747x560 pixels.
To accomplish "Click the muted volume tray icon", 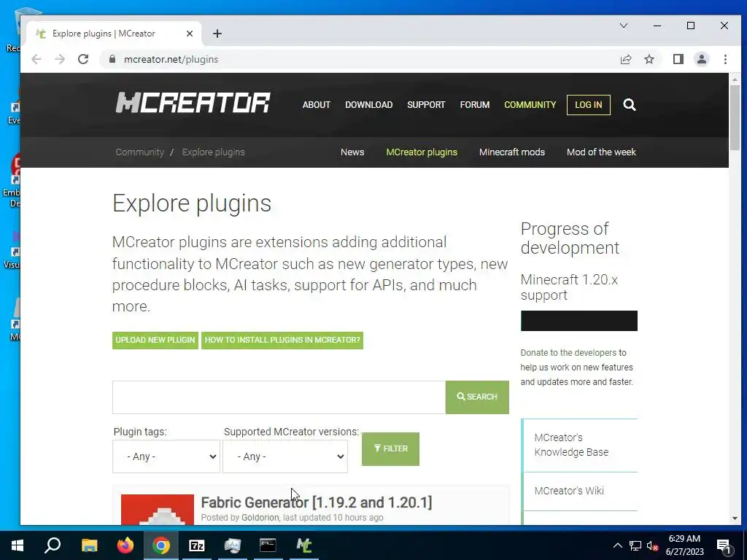I will click(653, 545).
